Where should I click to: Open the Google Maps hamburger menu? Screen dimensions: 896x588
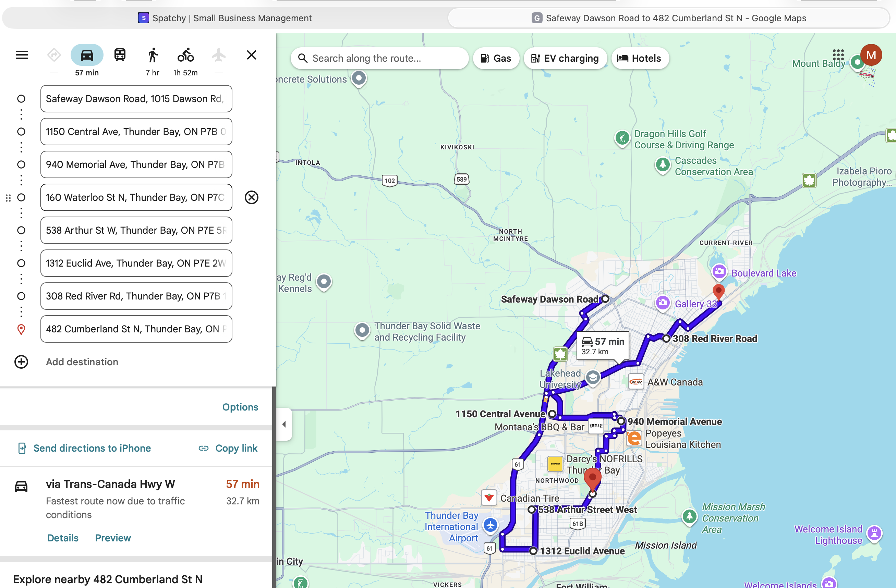click(22, 55)
